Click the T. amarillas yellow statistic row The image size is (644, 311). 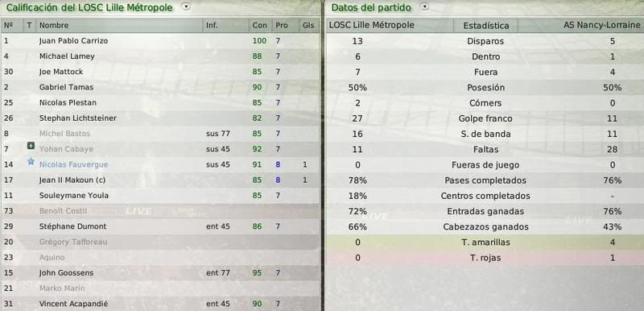485,242
